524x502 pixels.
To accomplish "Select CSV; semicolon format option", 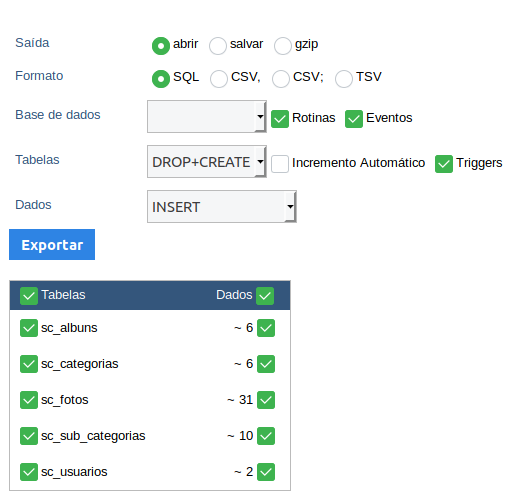I will [x=281, y=79].
